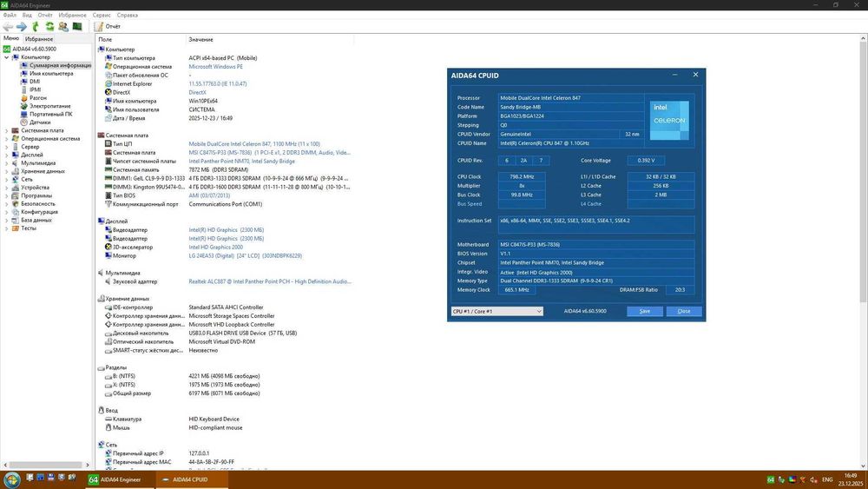Click the green Refresh toolbar icon
Screen dimensions: 868x489
pos(49,27)
